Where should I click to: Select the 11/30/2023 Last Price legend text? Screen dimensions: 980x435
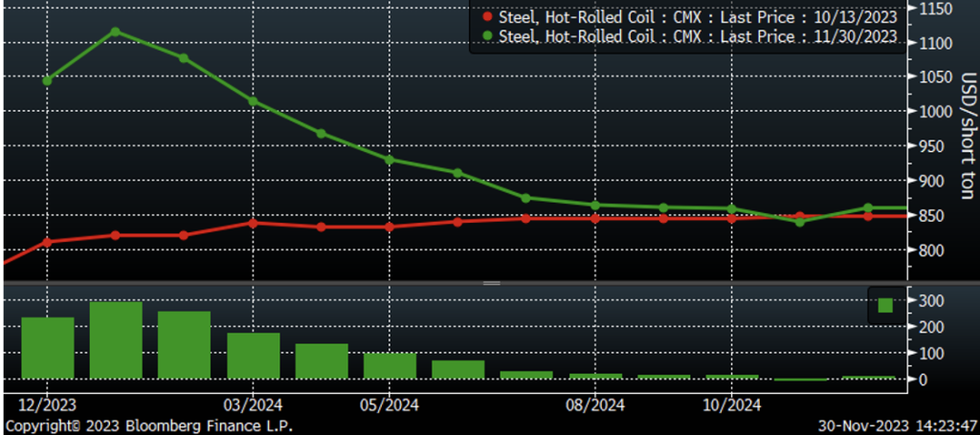(697, 36)
